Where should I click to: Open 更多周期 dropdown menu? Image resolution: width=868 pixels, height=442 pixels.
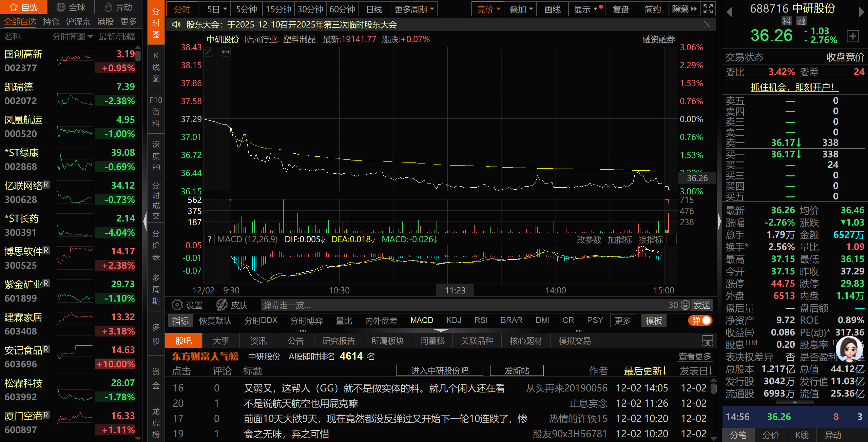coord(413,9)
